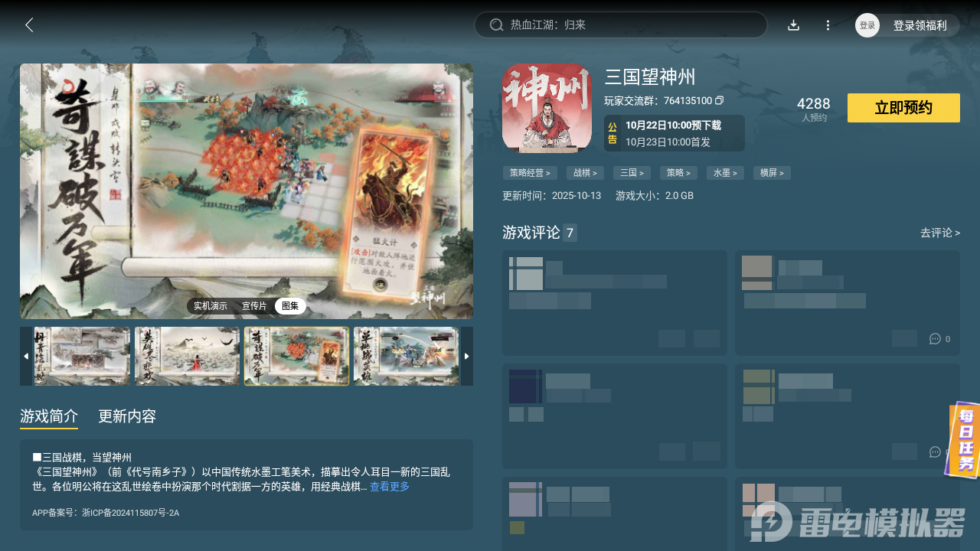Click the comment bubble icon on a review

[x=935, y=338]
